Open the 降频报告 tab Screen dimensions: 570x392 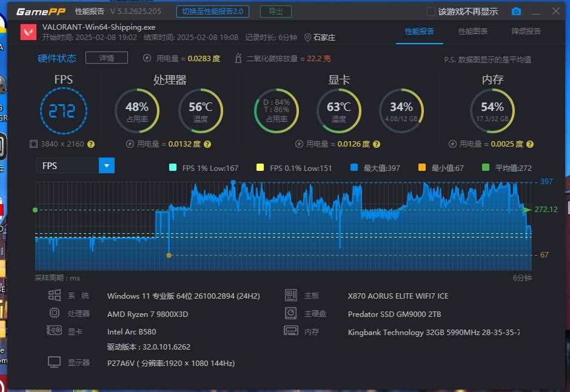pos(526,32)
